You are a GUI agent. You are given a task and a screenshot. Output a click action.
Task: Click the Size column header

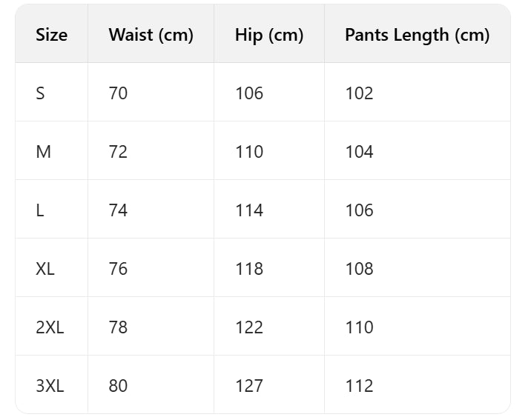coord(51,35)
